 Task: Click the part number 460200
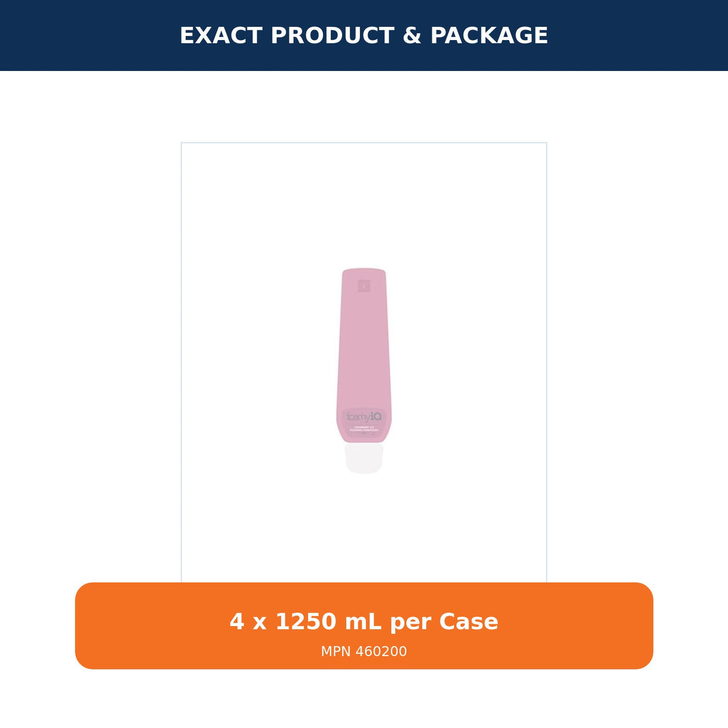(x=381, y=652)
